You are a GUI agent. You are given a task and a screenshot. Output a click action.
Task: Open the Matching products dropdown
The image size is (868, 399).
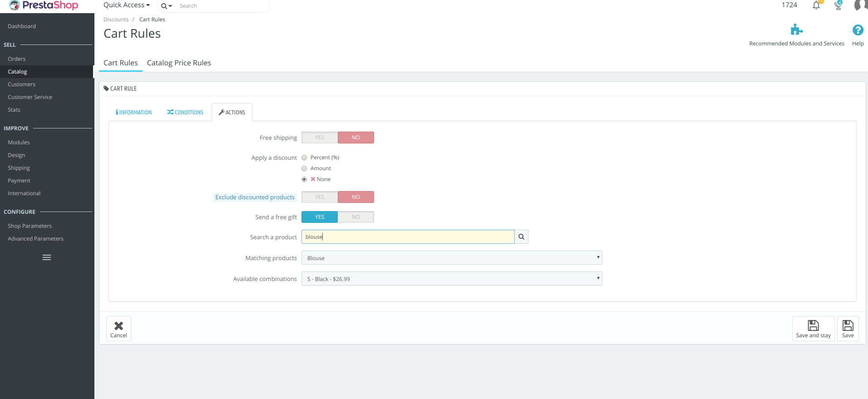451,258
